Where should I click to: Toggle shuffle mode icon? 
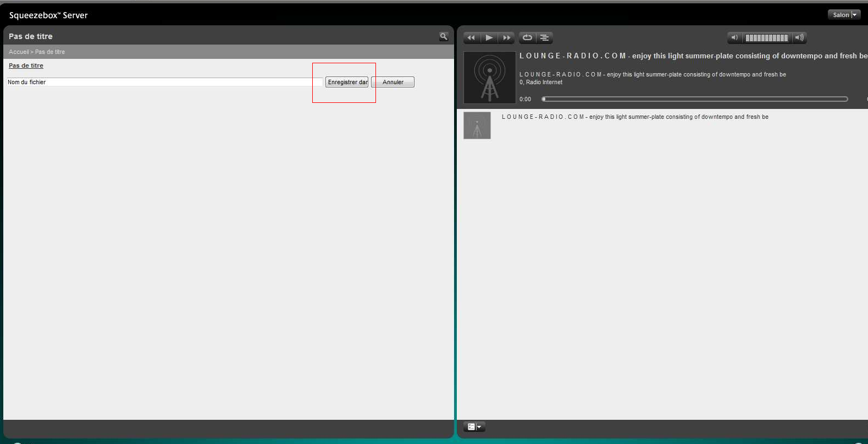coord(544,38)
